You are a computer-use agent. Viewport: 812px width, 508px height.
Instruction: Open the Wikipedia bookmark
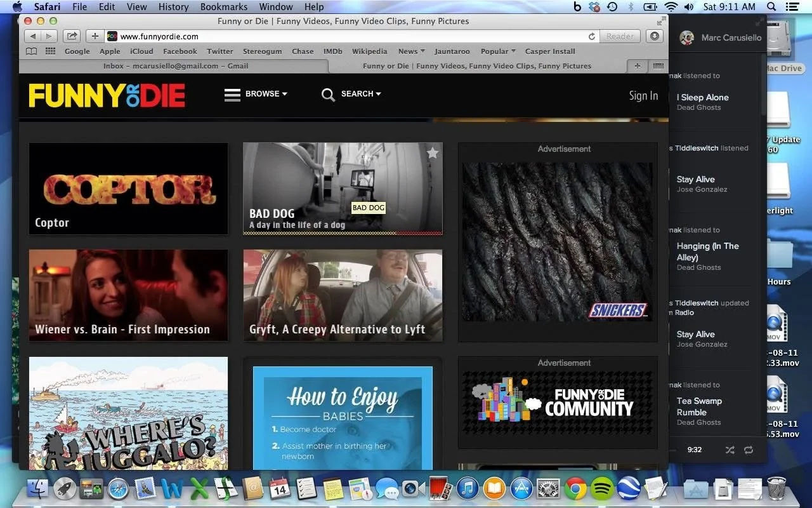click(x=369, y=51)
